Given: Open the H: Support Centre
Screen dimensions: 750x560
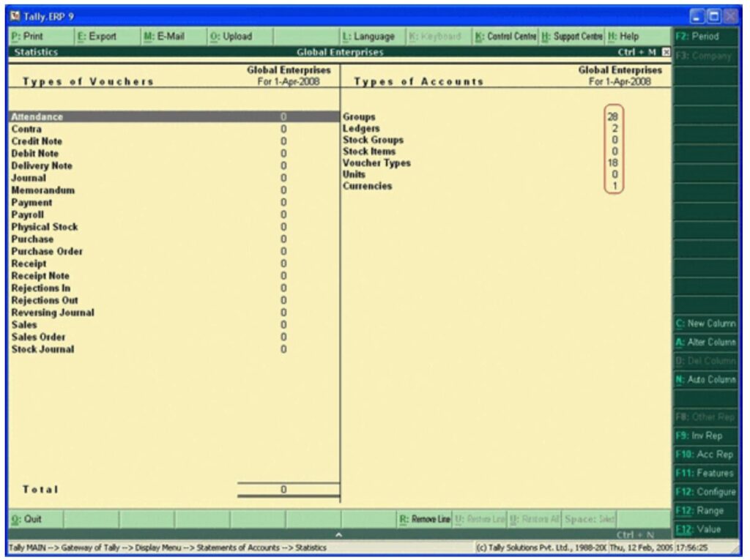Looking at the screenshot, I should [571, 37].
